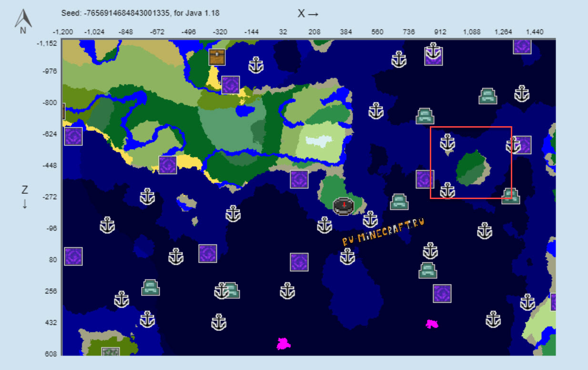Open the ruined portal just below the treasure chest
Image resolution: width=588 pixels, height=370 pixels.
(231, 85)
